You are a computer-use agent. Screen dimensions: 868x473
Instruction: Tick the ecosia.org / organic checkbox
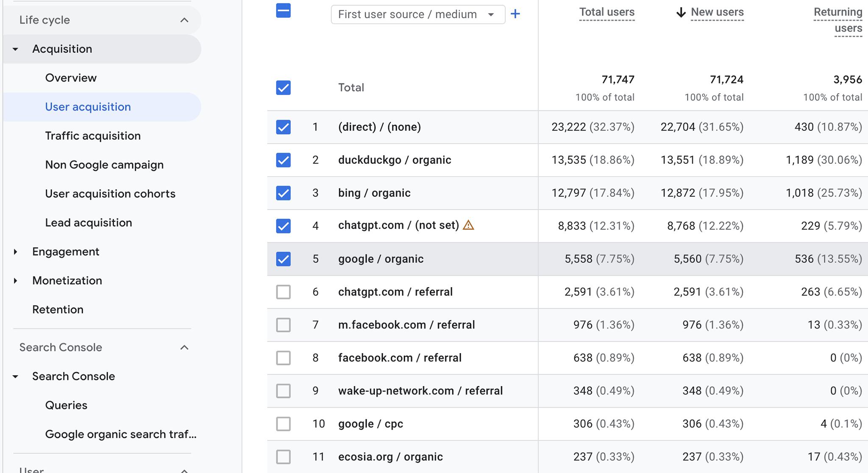[x=283, y=457]
